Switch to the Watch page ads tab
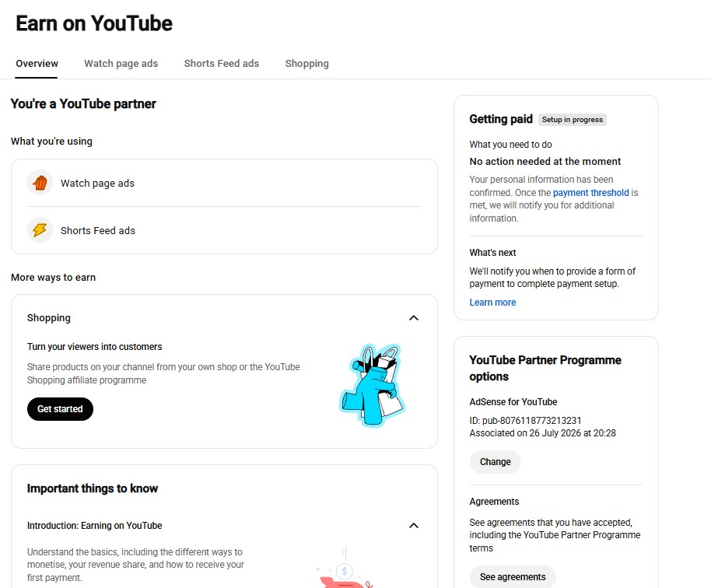 coord(121,64)
